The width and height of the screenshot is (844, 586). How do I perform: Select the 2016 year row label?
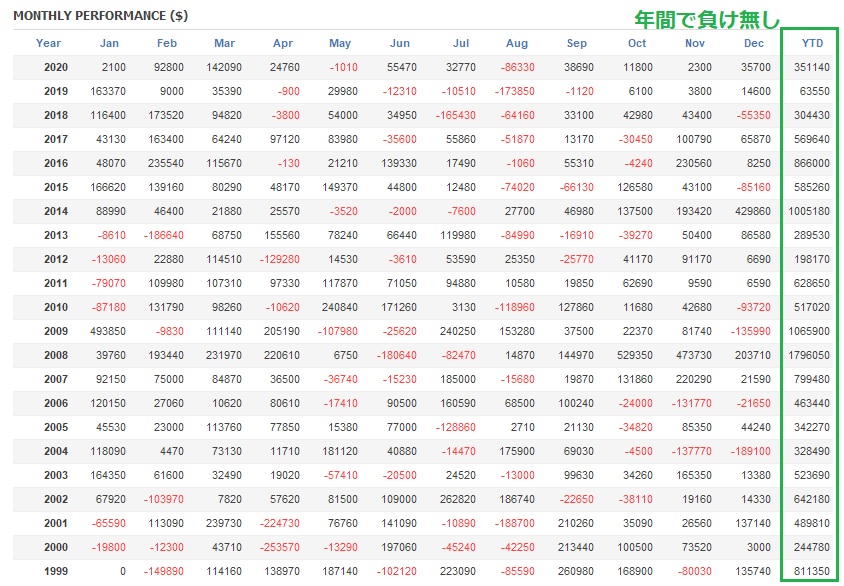(56, 163)
